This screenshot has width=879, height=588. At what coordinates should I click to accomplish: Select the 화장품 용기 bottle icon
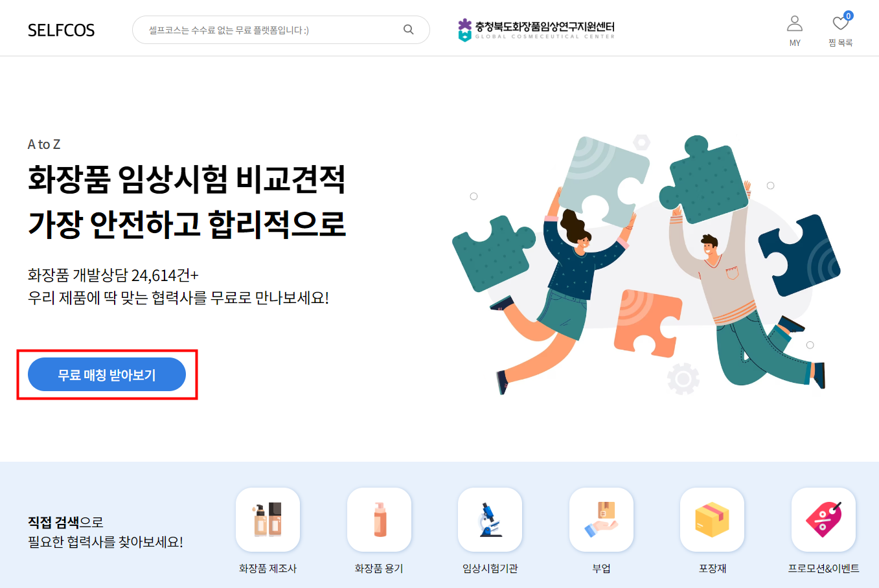[x=379, y=519]
